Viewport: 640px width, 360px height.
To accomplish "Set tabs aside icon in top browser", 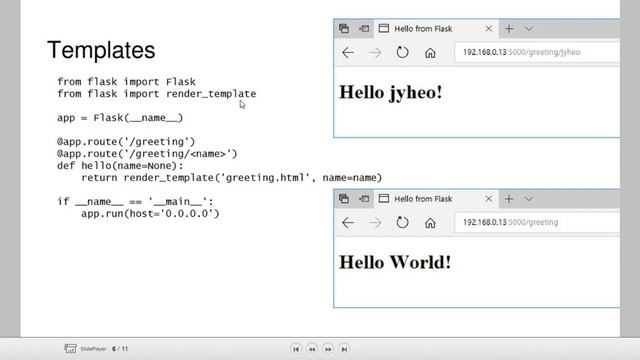I will [x=364, y=29].
